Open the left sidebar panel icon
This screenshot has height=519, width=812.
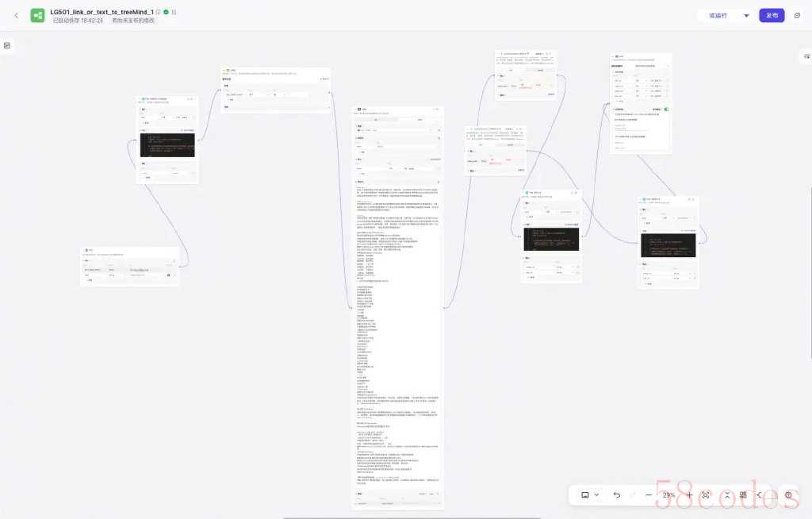pyautogui.click(x=7, y=45)
